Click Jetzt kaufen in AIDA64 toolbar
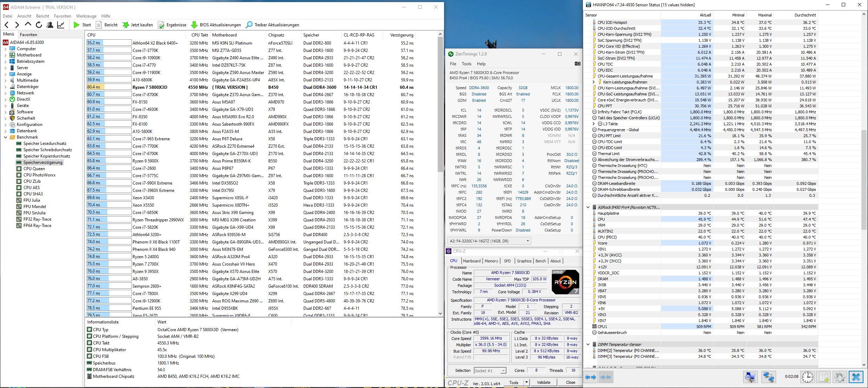This screenshot has height=388, width=868. coord(137,25)
